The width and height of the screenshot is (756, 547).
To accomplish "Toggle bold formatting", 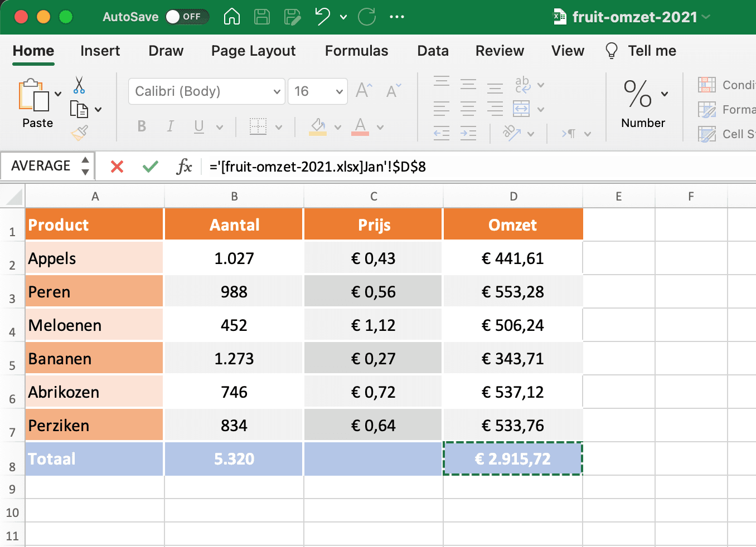I will (142, 126).
